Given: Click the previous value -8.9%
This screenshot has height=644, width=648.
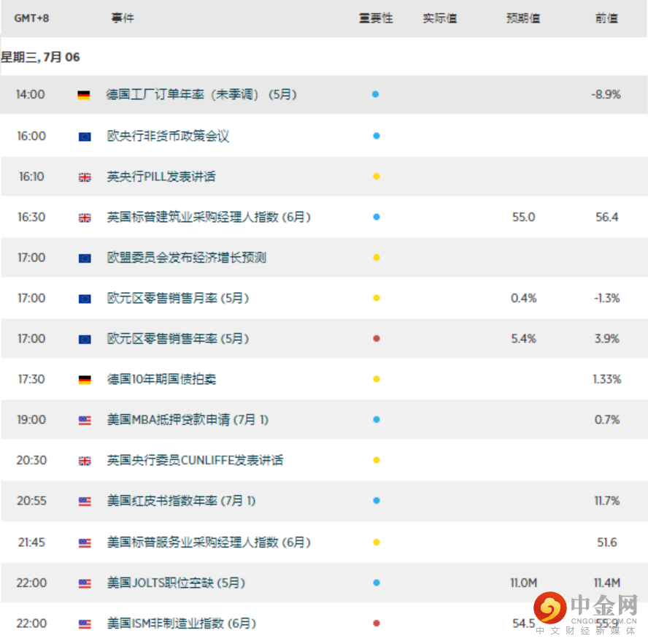Looking at the screenshot, I should [606, 95].
